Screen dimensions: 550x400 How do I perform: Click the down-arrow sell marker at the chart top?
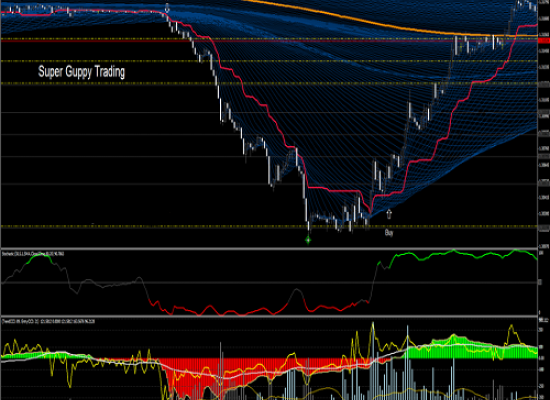point(167,8)
